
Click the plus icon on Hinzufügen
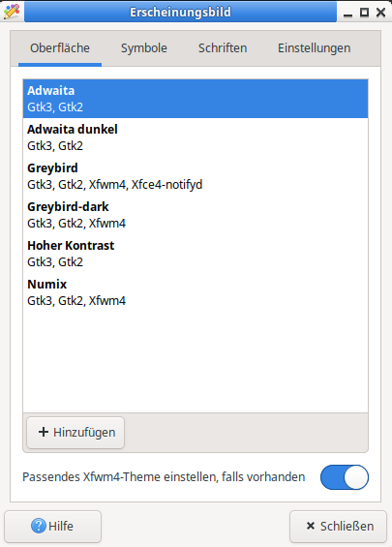(44, 432)
